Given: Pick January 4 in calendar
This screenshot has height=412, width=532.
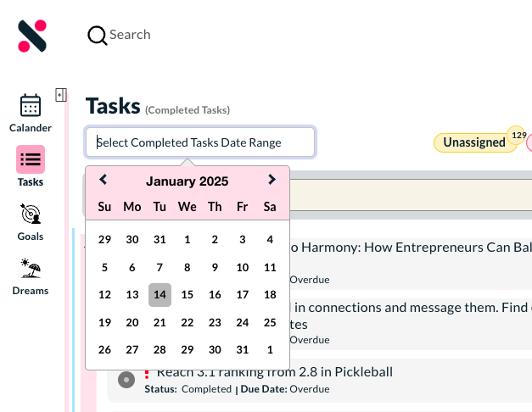Looking at the screenshot, I should (x=270, y=240).
